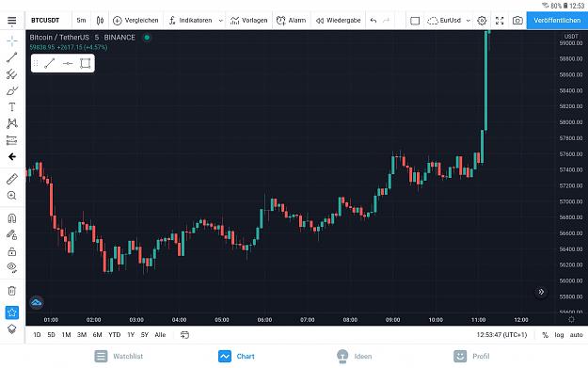Jump to latest bar with double-arrow button
Viewport: 588px width, 368px height.
pyautogui.click(x=541, y=292)
